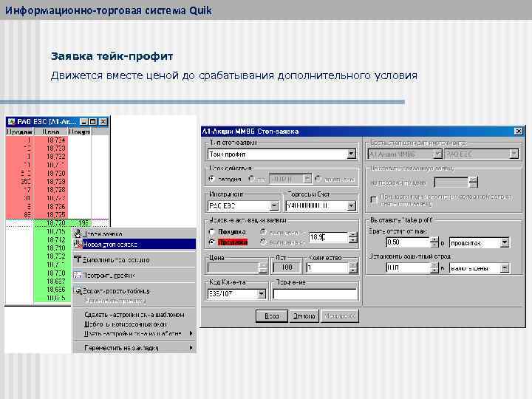Click the funnel icon beside the execute menu entry
This screenshot has height=399, width=532.
[78, 259]
